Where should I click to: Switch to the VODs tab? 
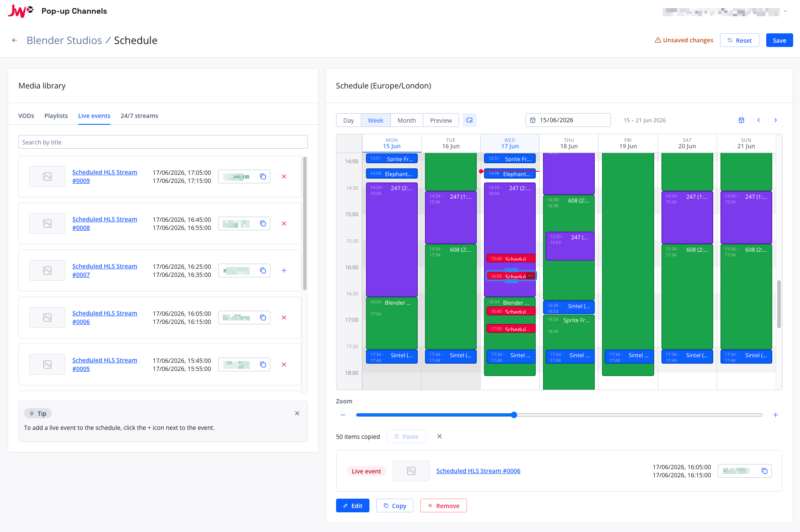(26, 116)
